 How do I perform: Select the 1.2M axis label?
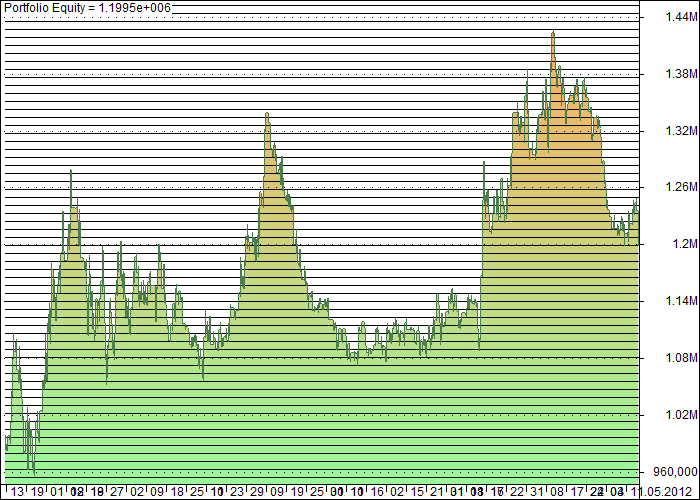pos(685,244)
